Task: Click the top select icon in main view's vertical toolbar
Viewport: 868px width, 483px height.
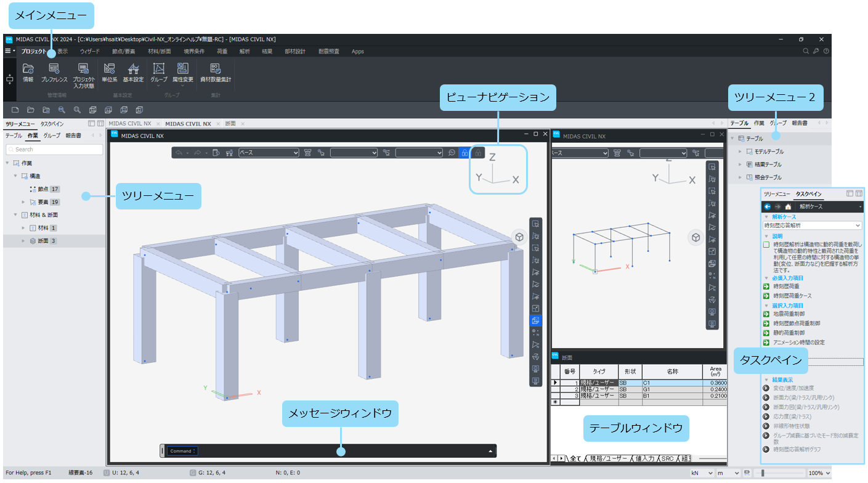Action: click(536, 224)
